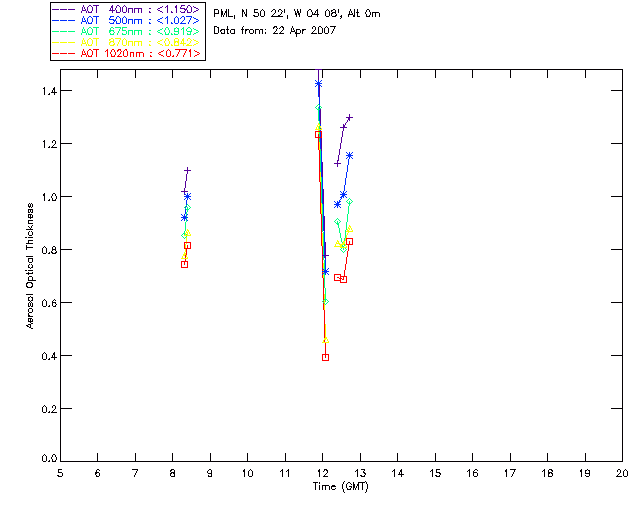640x512 pixels.
Task: Click the 0.8 y-axis tick label
Action: (49, 250)
